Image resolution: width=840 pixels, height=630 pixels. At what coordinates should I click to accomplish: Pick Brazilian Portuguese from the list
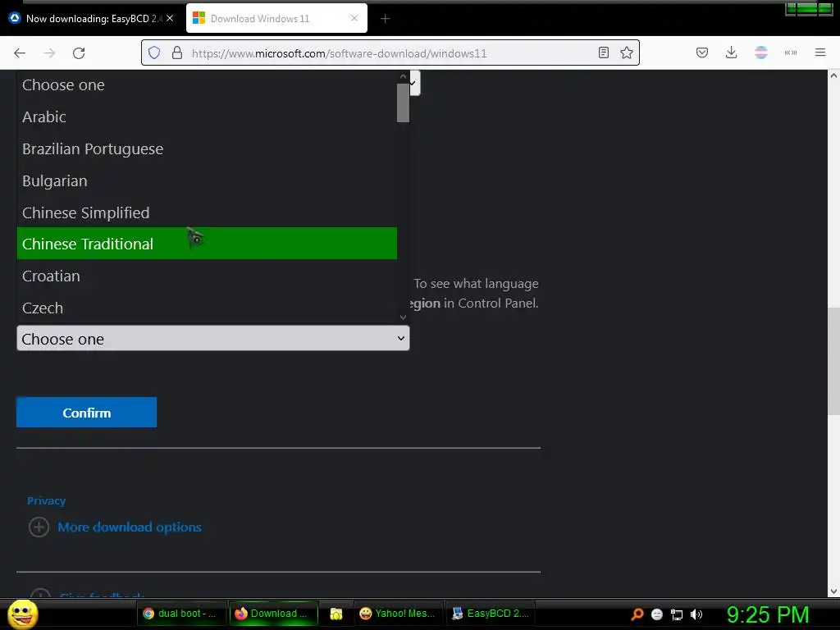pos(207,149)
